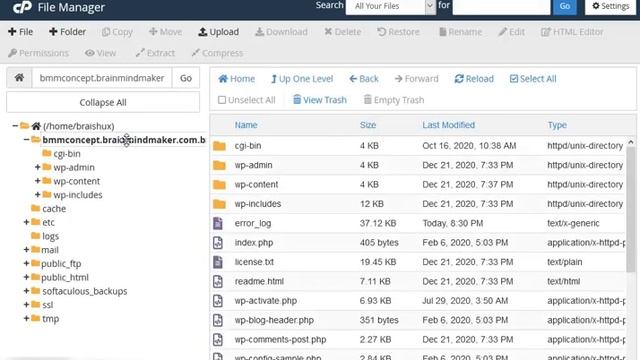
Task: Click Empty Trash
Action: coord(394,100)
